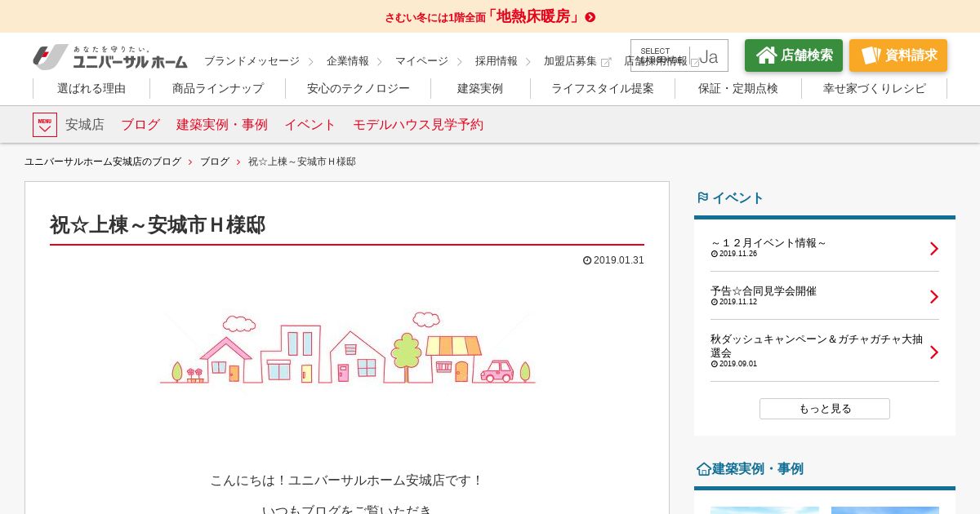The width and height of the screenshot is (980, 514).
Task: Open ブランドメッセージ in the top menu
Action: [x=252, y=61]
